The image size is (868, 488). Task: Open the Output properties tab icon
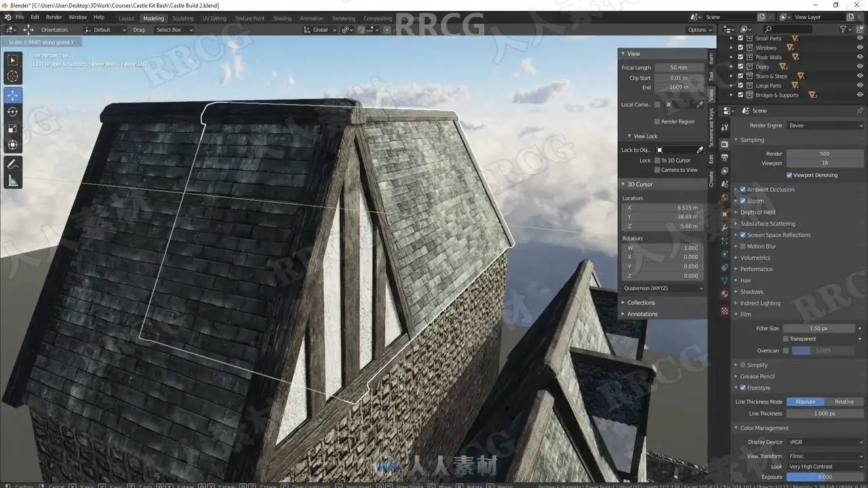coord(725,157)
